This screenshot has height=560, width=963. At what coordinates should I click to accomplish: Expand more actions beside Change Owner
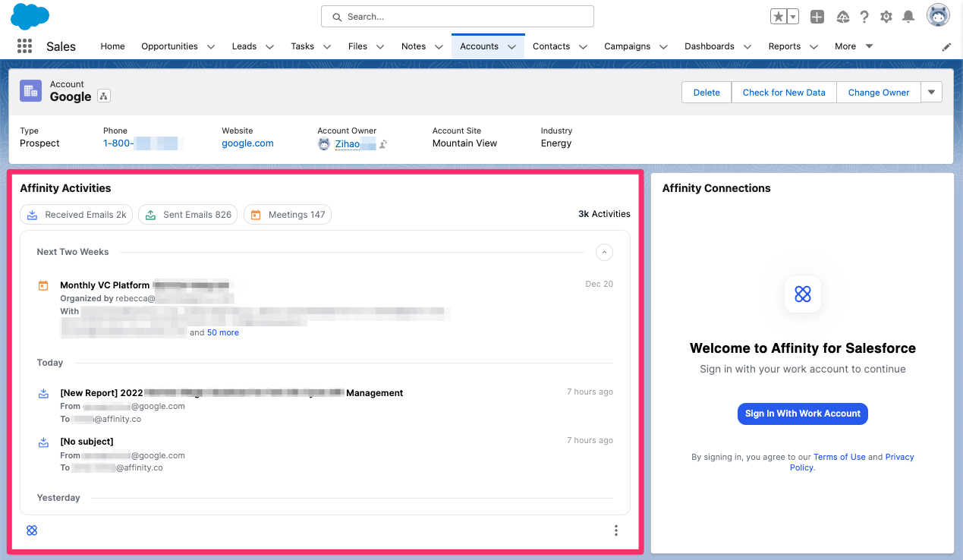tap(931, 92)
